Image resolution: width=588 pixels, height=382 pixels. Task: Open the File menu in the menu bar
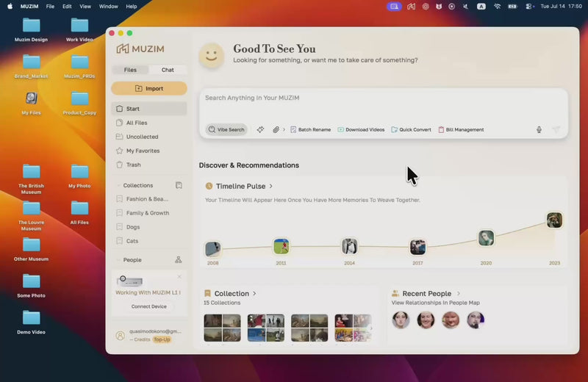coord(50,7)
